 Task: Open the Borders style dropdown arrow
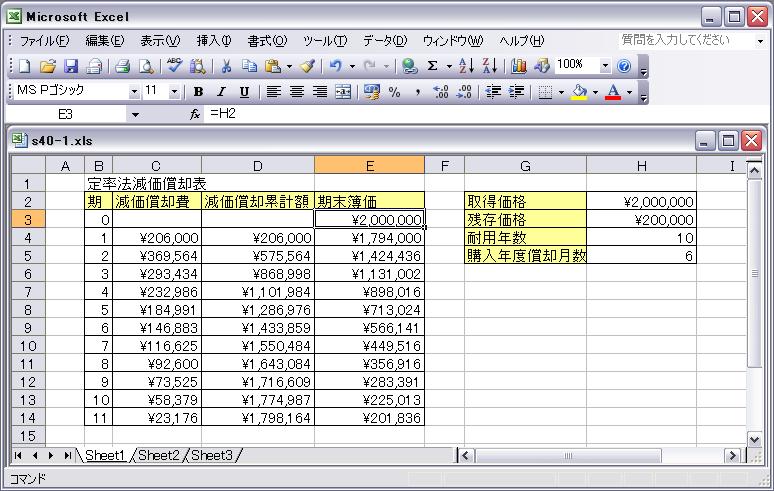(x=561, y=92)
